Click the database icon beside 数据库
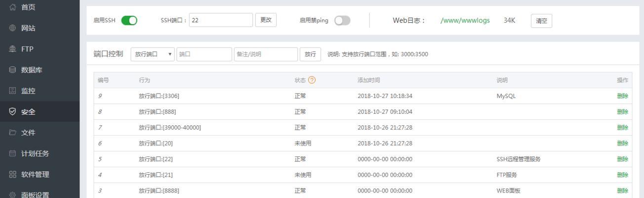This screenshot has height=198, width=644. click(12, 70)
